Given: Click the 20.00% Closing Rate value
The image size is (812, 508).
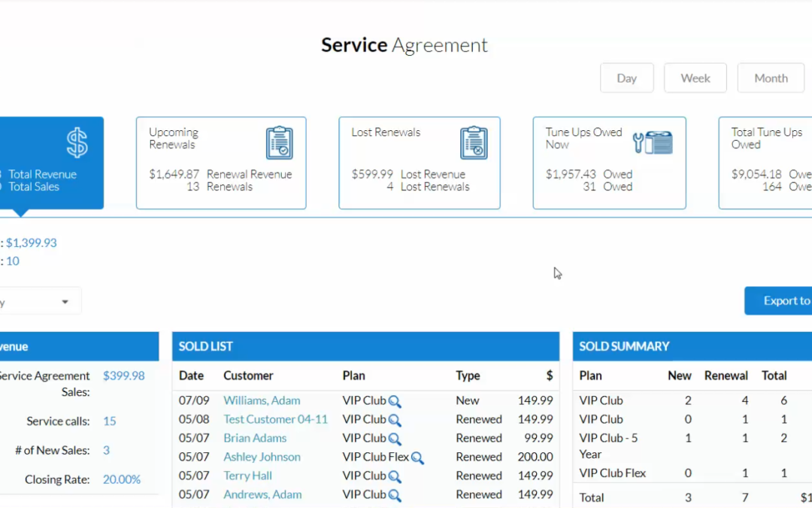Looking at the screenshot, I should coord(122,479).
